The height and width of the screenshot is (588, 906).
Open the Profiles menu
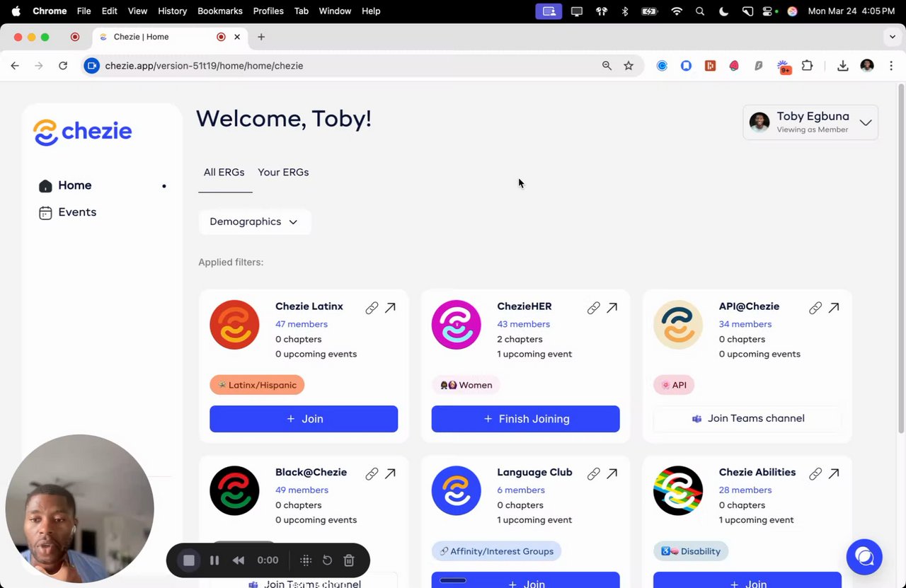point(268,11)
